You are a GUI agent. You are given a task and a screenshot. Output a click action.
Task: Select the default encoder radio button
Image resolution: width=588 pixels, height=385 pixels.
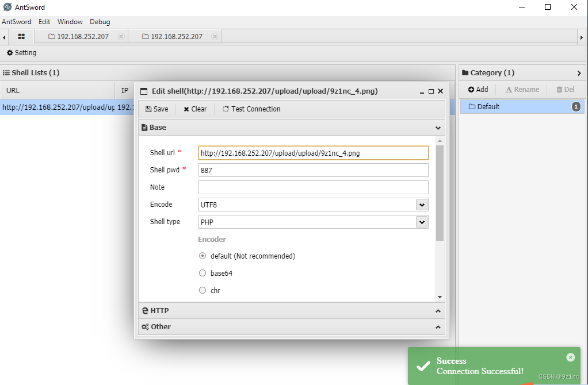pyautogui.click(x=203, y=256)
